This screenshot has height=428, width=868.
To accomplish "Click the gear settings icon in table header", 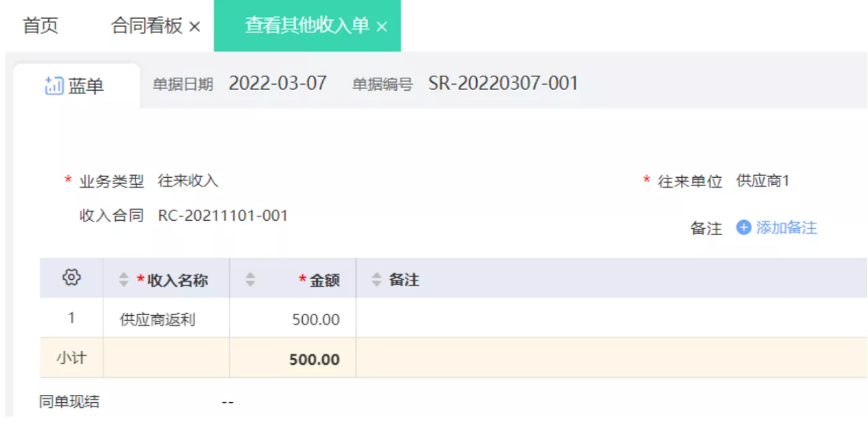I will (x=71, y=278).
